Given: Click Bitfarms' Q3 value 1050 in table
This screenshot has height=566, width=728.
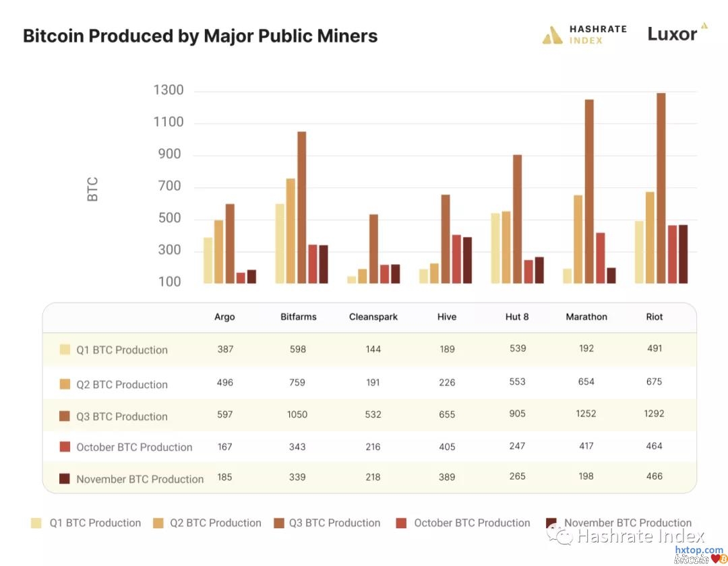Looking at the screenshot, I should pos(297,414).
